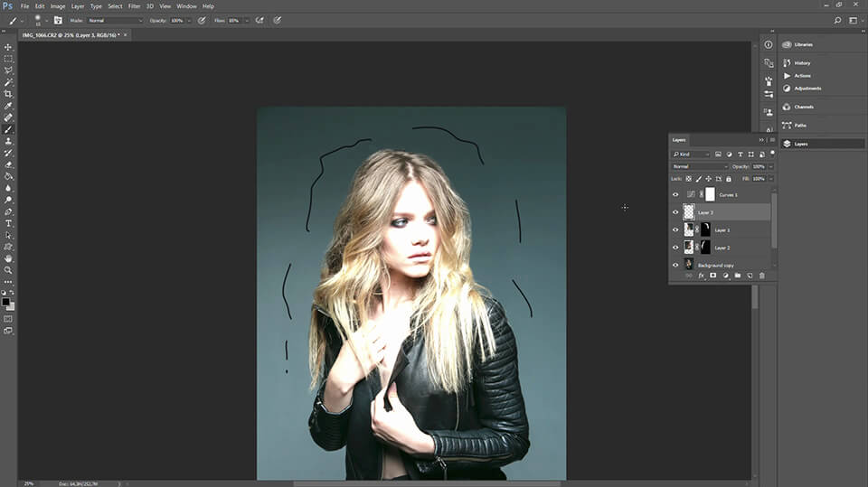Open layer Fill dropdown in Layers panel
The height and width of the screenshot is (487, 868).
(770, 179)
